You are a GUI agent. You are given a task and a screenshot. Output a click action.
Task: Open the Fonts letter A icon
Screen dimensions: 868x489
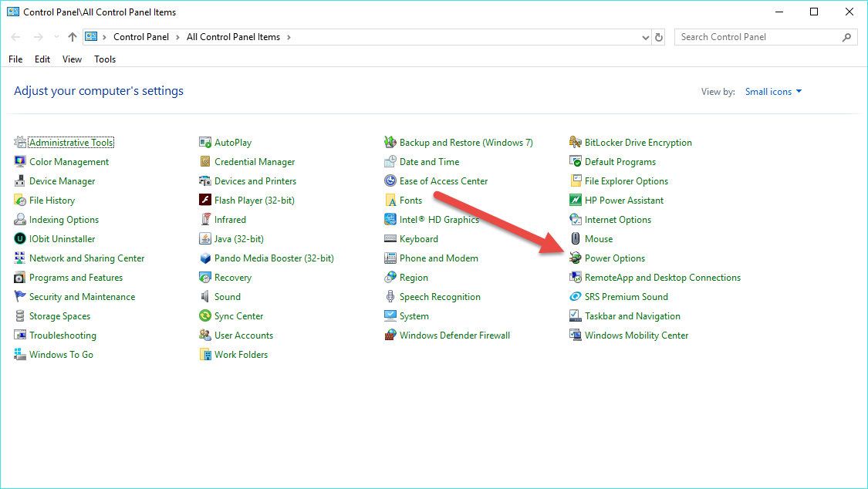[390, 201]
